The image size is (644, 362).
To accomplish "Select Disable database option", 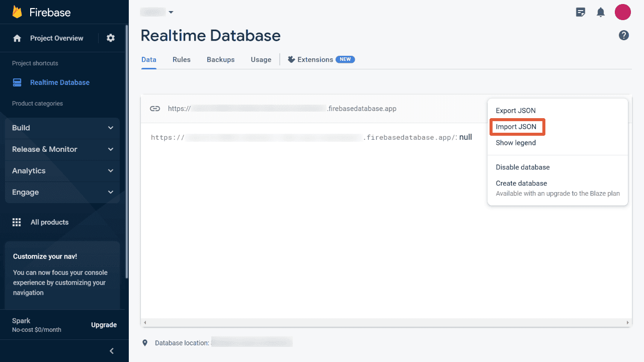I will 524,167.
